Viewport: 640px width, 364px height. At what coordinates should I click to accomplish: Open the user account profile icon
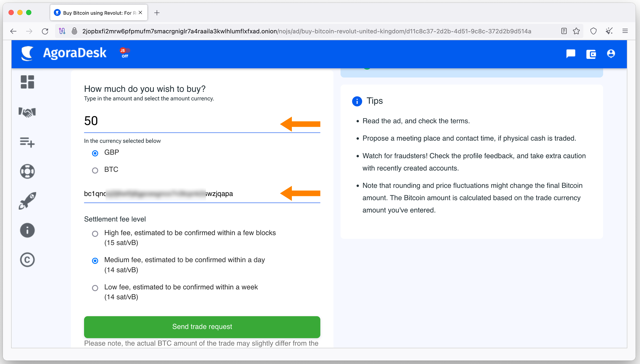(x=611, y=54)
